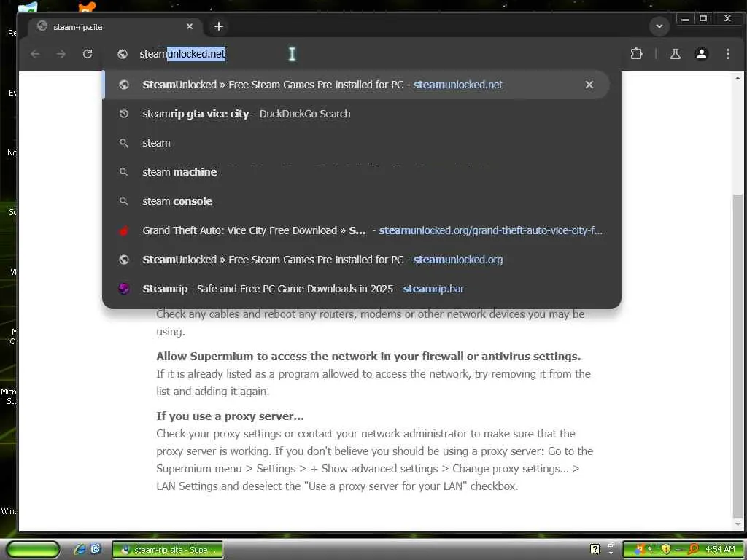Click the 4:54 AM clock
This screenshot has width=747, height=560.
720,550
